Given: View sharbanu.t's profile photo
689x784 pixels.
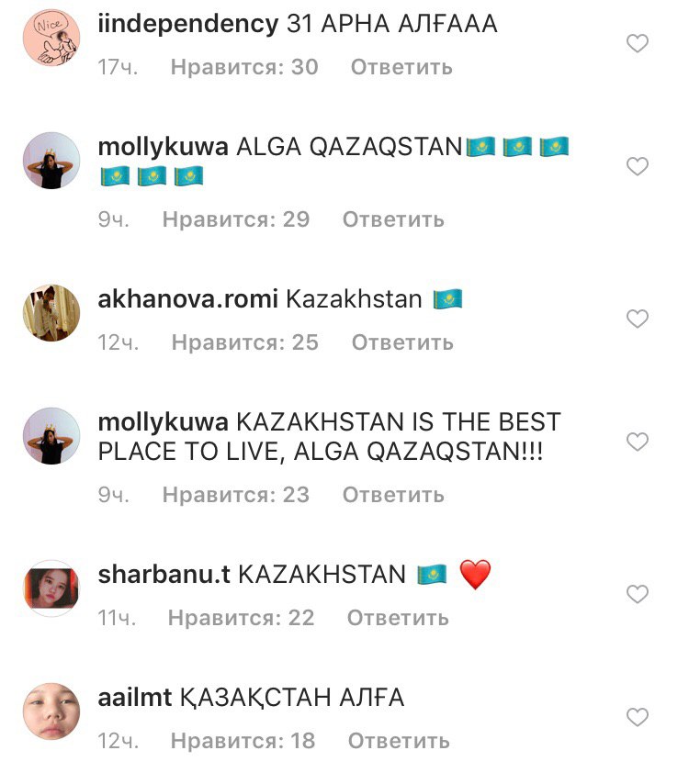Looking at the screenshot, I should point(51,588).
